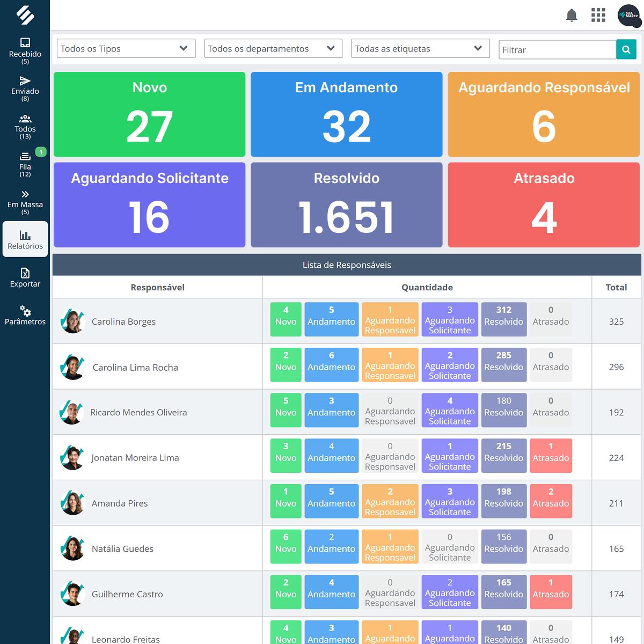Click the search magnifier button
This screenshot has width=644, height=644.
tap(626, 49)
